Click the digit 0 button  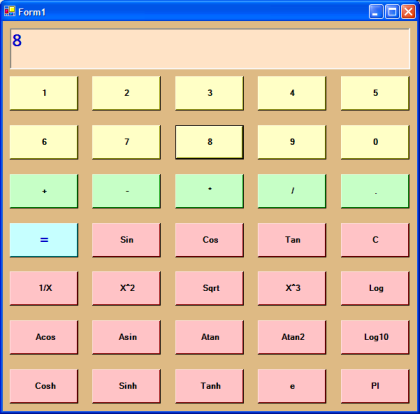tap(375, 142)
